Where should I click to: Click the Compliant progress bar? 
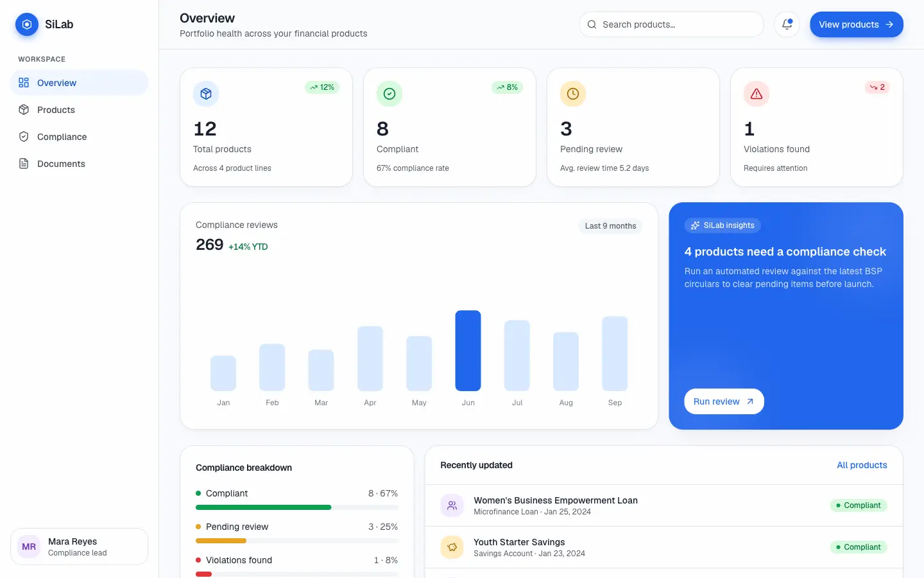pos(297,507)
